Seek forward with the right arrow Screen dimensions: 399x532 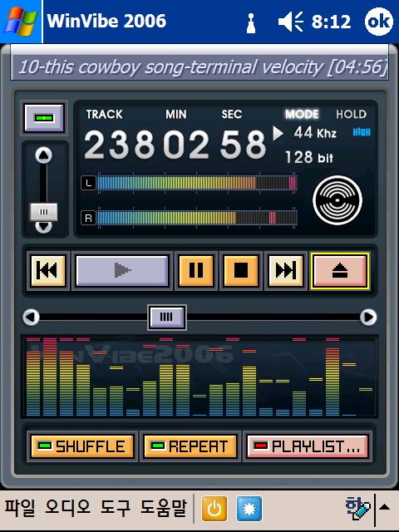click(x=368, y=318)
